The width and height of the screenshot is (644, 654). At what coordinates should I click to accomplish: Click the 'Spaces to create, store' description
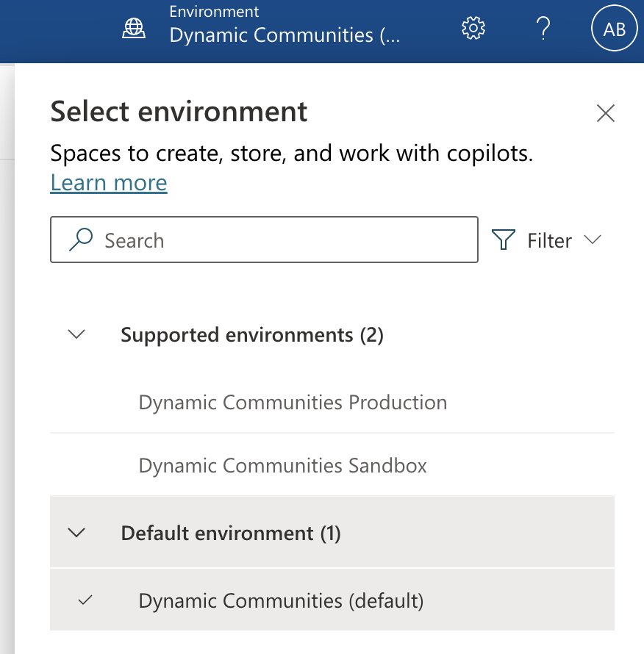coord(292,154)
